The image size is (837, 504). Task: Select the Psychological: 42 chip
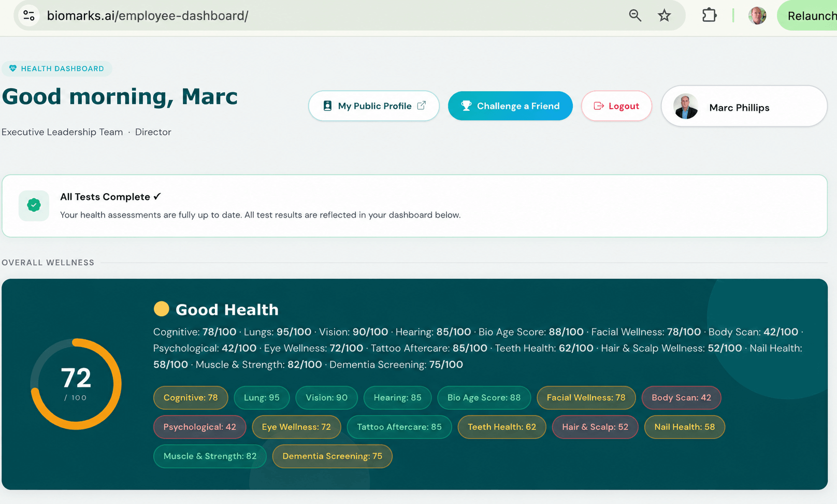point(199,427)
